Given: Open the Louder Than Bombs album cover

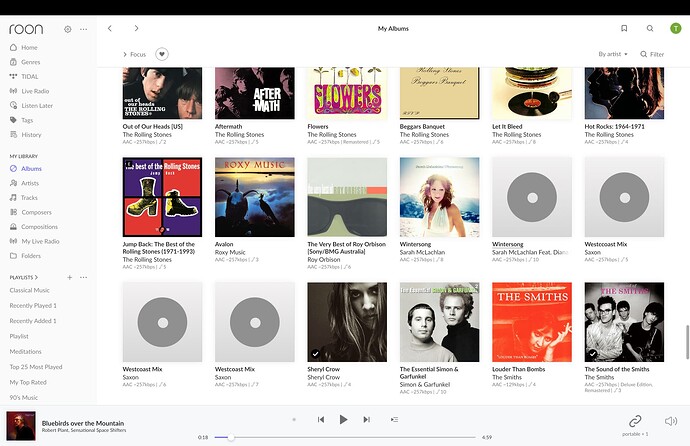Looking at the screenshot, I should pyautogui.click(x=532, y=322).
